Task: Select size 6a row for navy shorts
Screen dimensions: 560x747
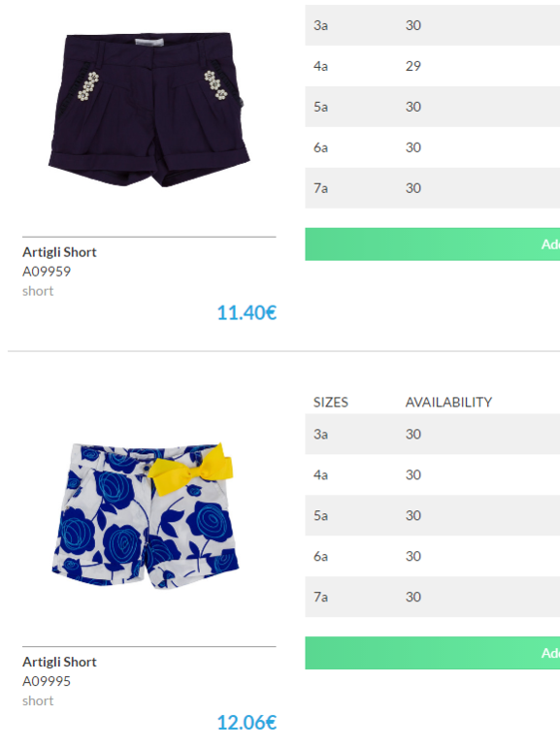Action: coord(432,147)
